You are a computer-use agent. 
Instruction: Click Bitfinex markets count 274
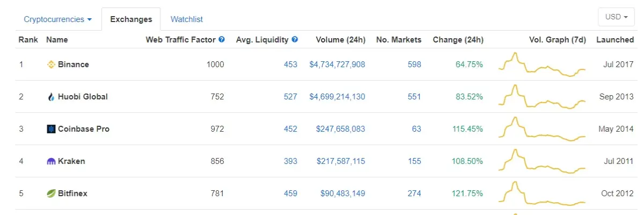[x=414, y=193]
